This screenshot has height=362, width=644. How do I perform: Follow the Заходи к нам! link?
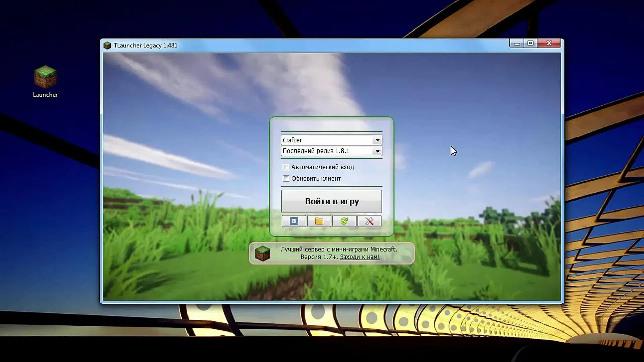pos(360,257)
